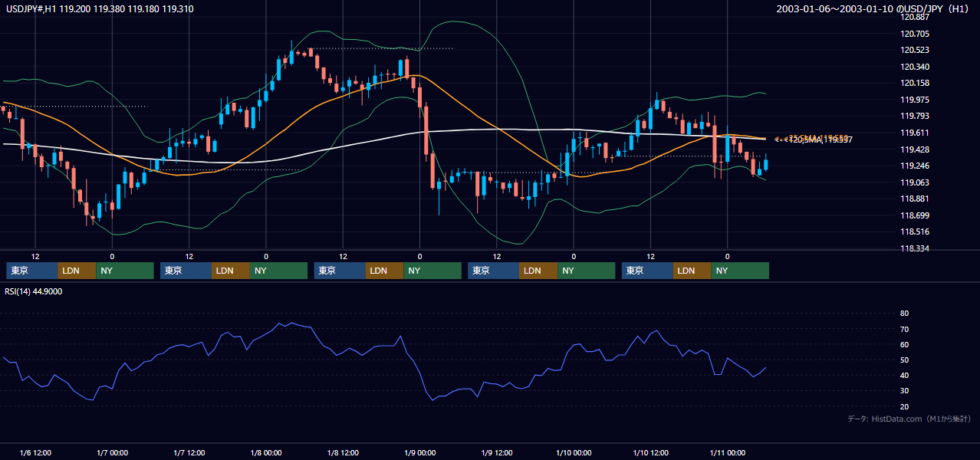Image resolution: width=980 pixels, height=460 pixels.
Task: Click price axis value 120.705
Action: pos(916,34)
